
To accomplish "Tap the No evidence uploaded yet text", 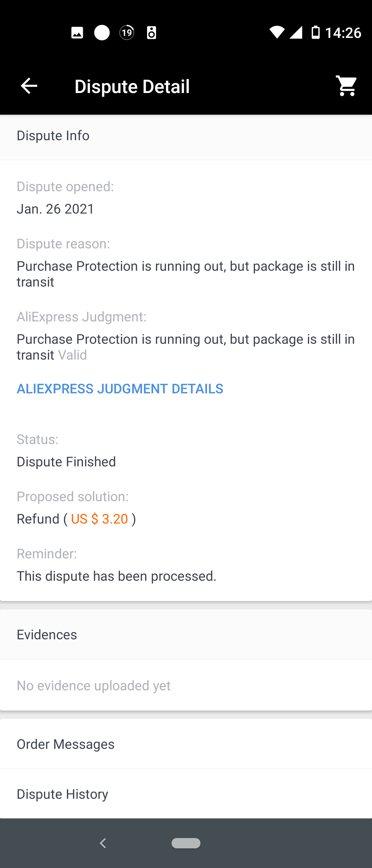I will pyautogui.click(x=94, y=686).
